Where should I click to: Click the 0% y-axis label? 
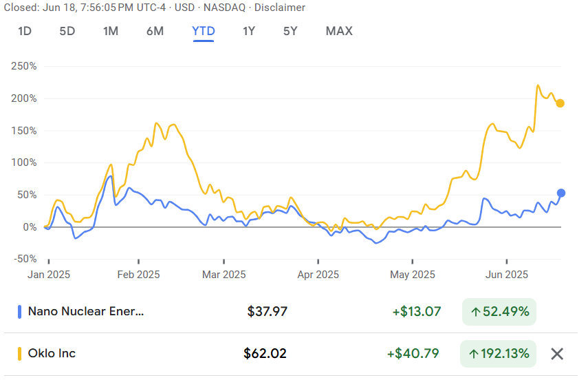pos(30,227)
